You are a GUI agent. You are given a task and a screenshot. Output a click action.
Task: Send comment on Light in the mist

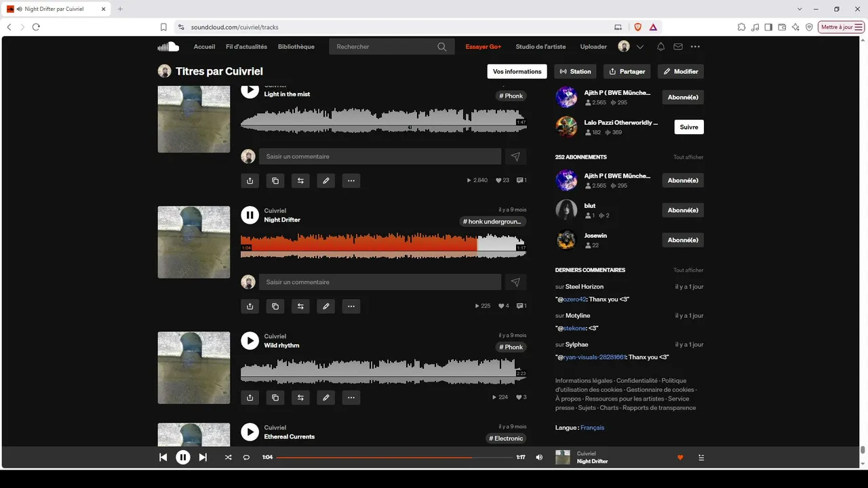tap(515, 157)
